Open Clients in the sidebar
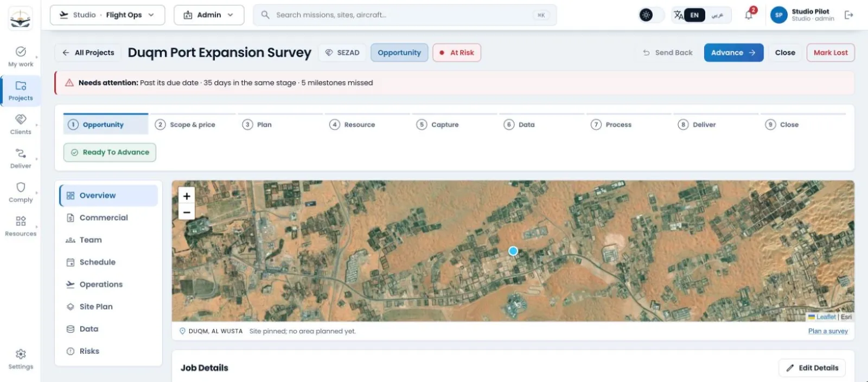The width and height of the screenshot is (868, 382). coord(21,124)
